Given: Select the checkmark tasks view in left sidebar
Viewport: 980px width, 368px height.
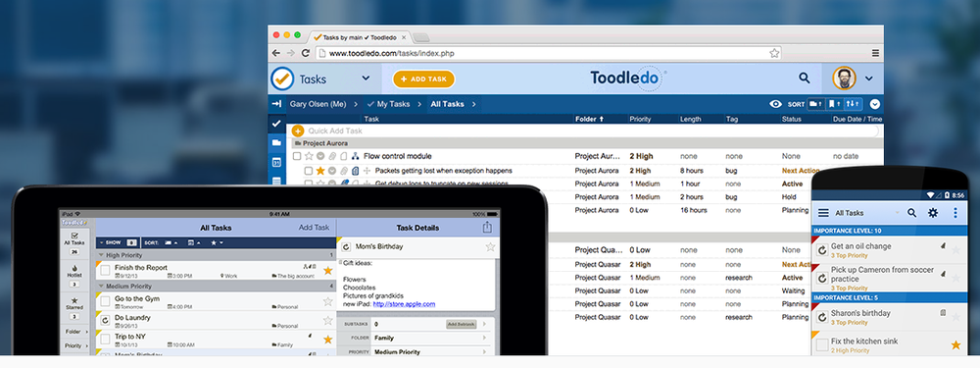Looking at the screenshot, I should (276, 124).
